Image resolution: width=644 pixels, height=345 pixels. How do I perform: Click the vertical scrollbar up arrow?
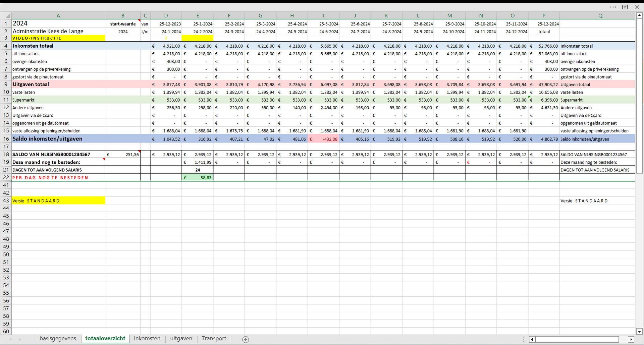point(639,15)
